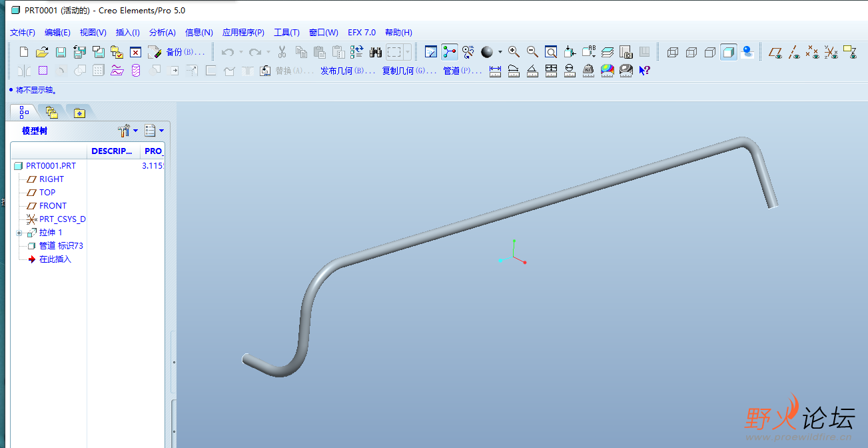The height and width of the screenshot is (448, 868).
Task: Toggle datum planes display
Action: (775, 52)
